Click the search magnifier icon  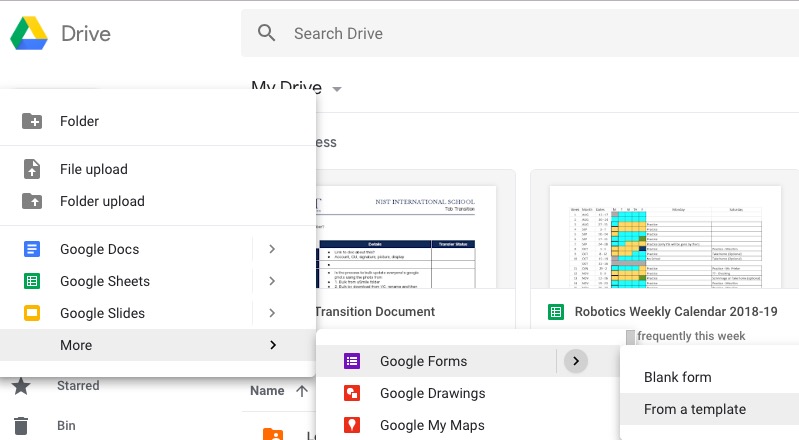coord(267,33)
